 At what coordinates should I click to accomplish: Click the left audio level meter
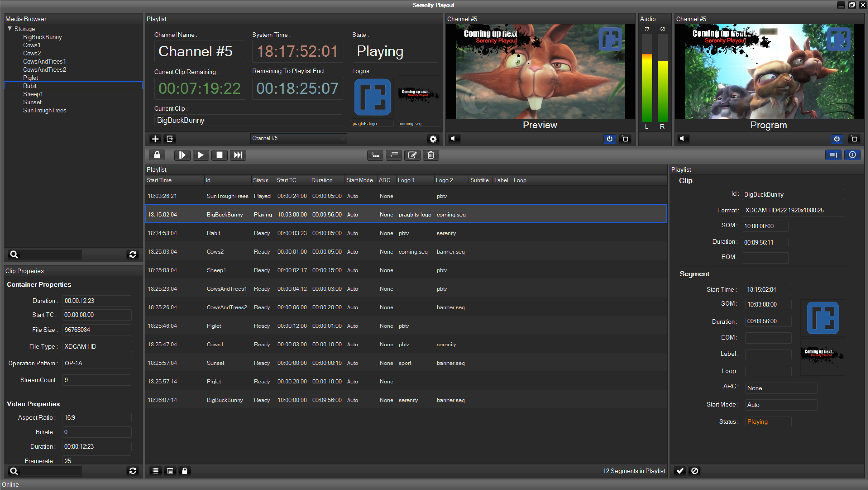coord(647,77)
